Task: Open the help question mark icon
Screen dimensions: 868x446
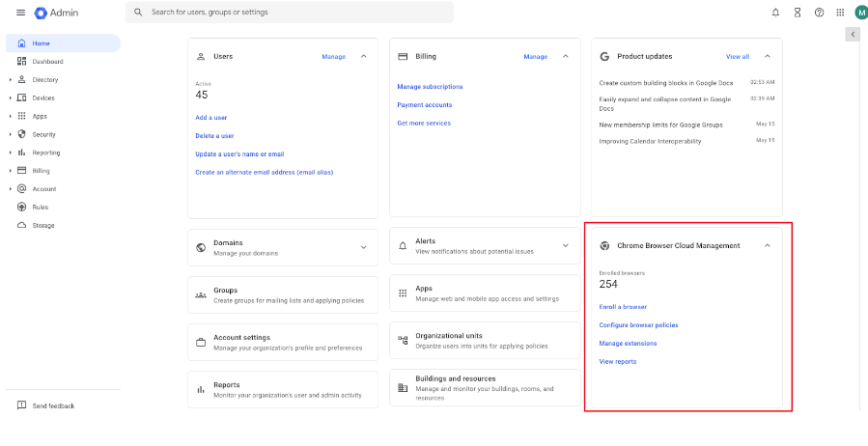Action: point(820,13)
